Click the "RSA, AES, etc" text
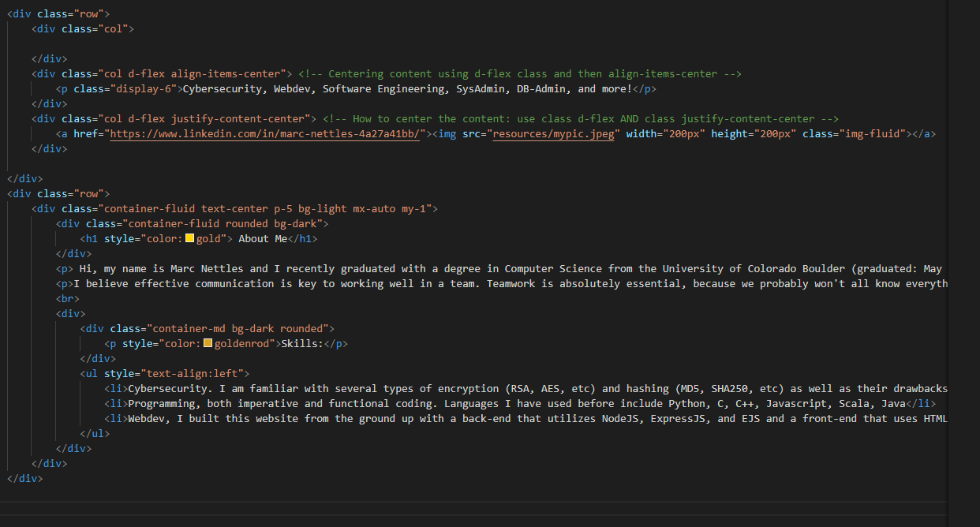The image size is (980, 527). [x=551, y=389]
